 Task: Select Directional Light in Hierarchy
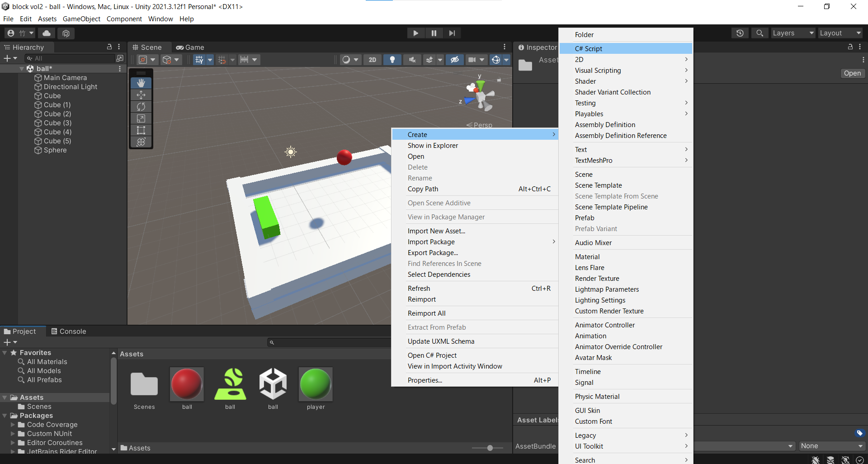point(71,87)
